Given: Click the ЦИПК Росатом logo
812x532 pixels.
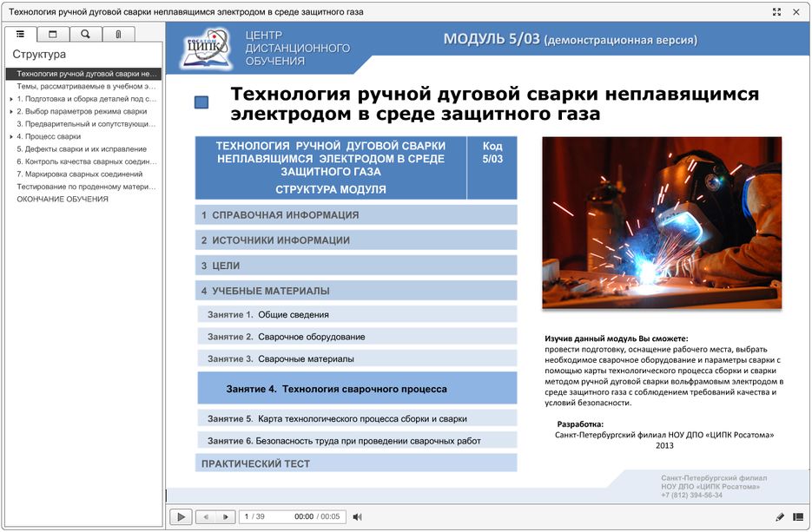Looking at the screenshot, I should [x=207, y=49].
